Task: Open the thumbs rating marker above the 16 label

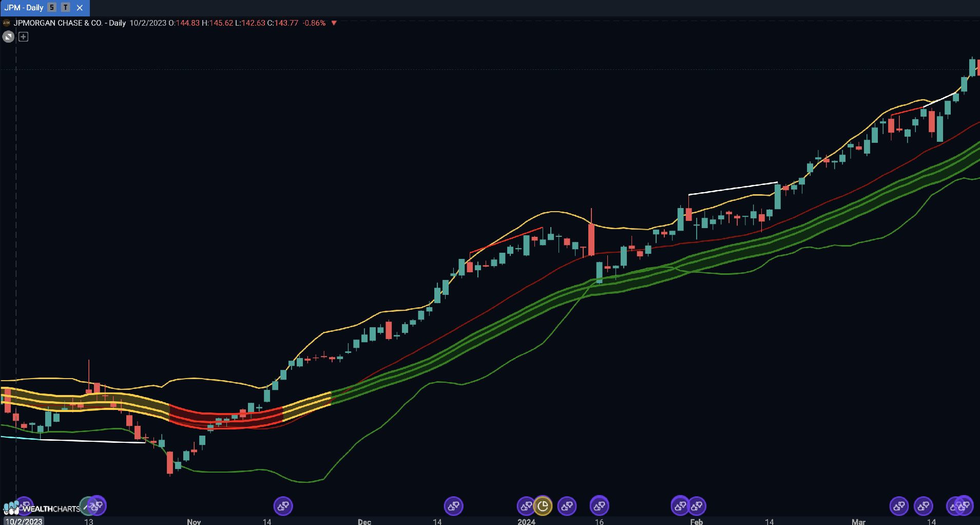Action: [599, 506]
